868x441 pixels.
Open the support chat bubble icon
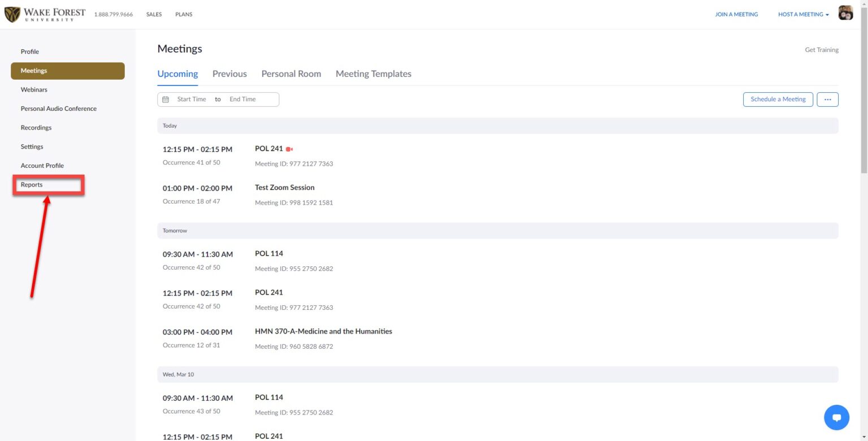(x=836, y=417)
